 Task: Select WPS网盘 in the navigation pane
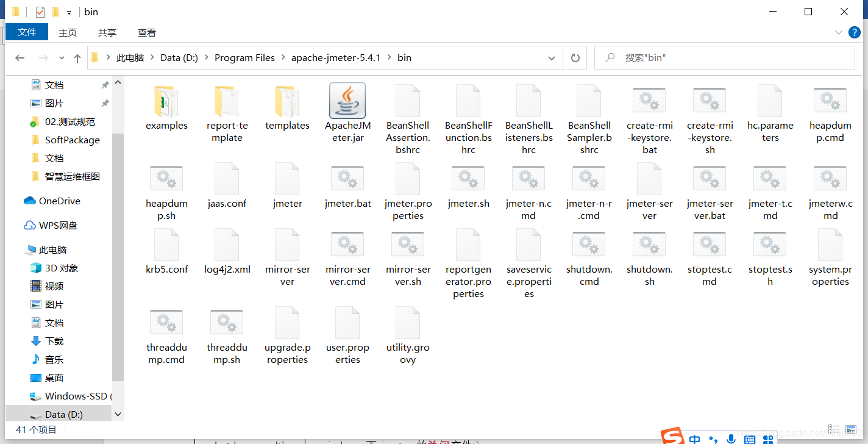(x=58, y=225)
